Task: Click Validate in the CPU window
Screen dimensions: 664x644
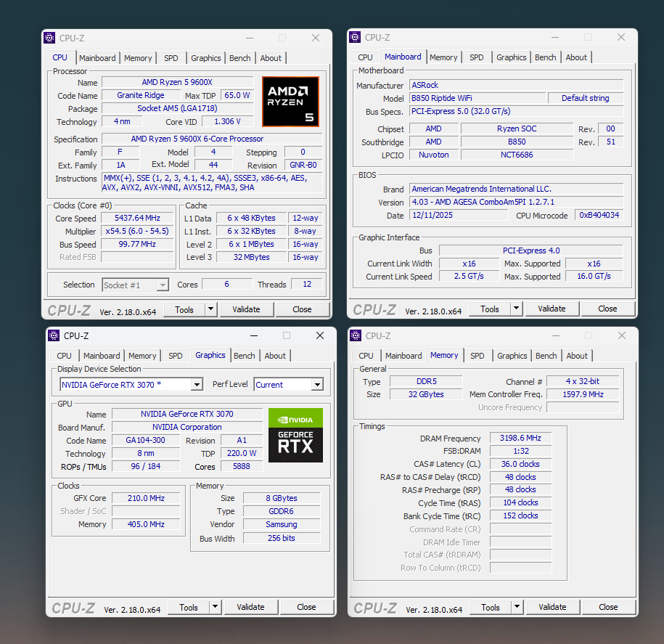Action: (246, 309)
